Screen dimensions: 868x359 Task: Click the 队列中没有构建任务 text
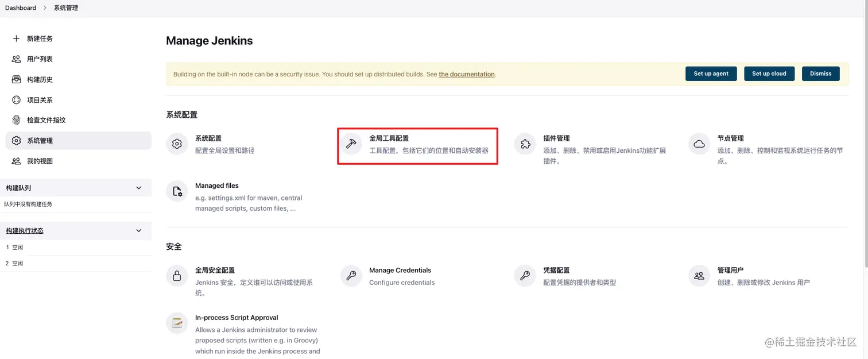(28, 204)
